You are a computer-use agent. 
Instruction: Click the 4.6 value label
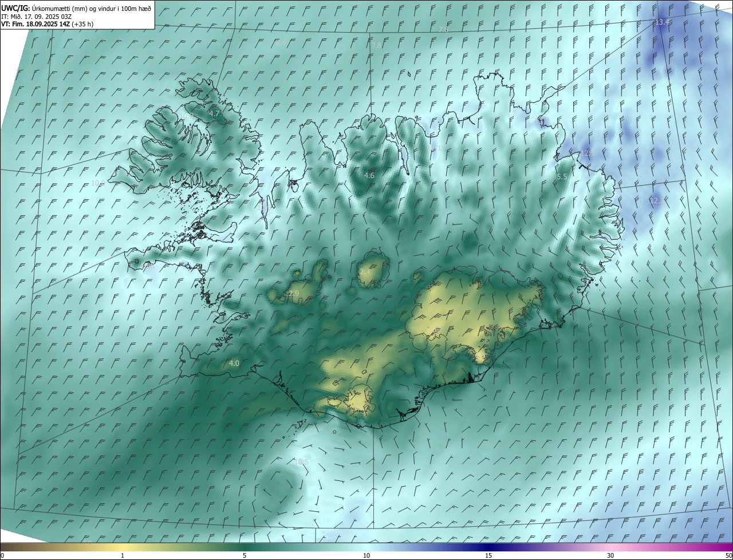pyautogui.click(x=369, y=176)
